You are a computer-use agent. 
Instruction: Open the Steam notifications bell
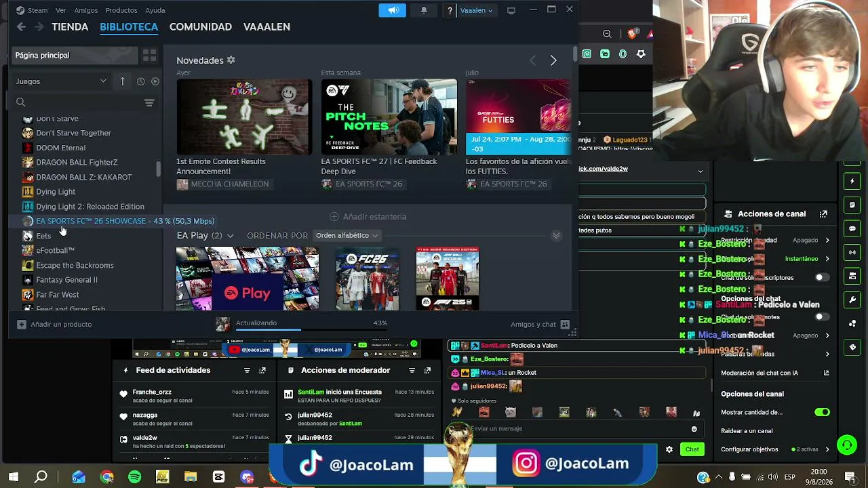tap(424, 10)
